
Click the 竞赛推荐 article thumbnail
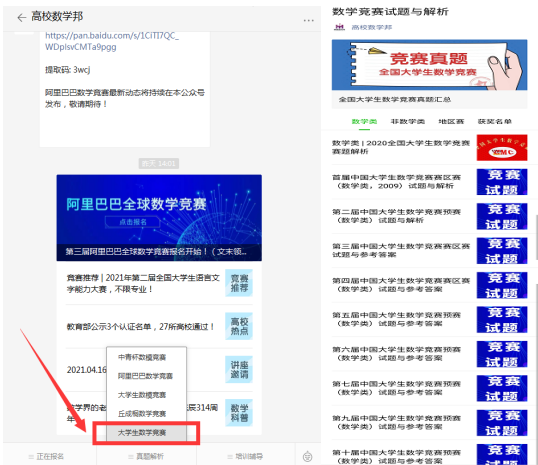pos(239,283)
